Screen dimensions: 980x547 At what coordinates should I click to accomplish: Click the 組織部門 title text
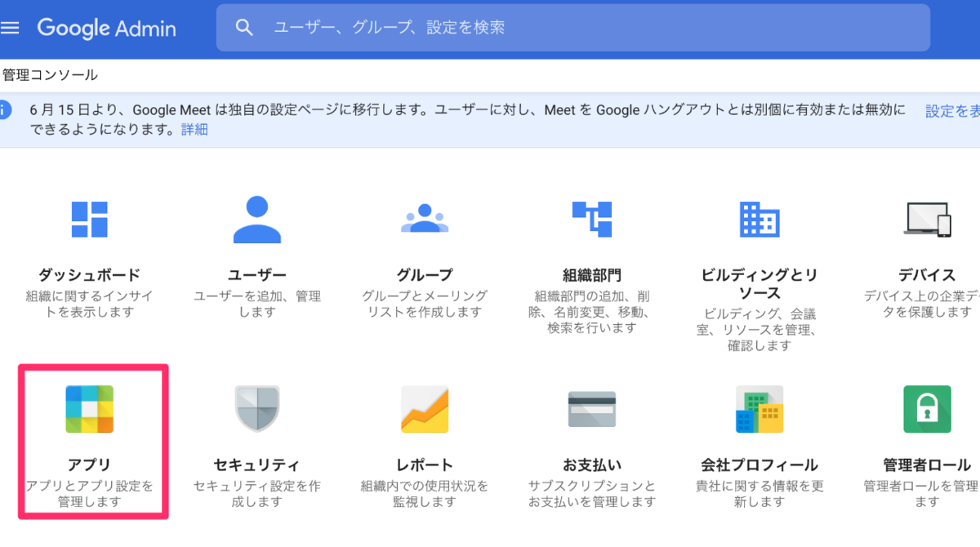click(592, 274)
